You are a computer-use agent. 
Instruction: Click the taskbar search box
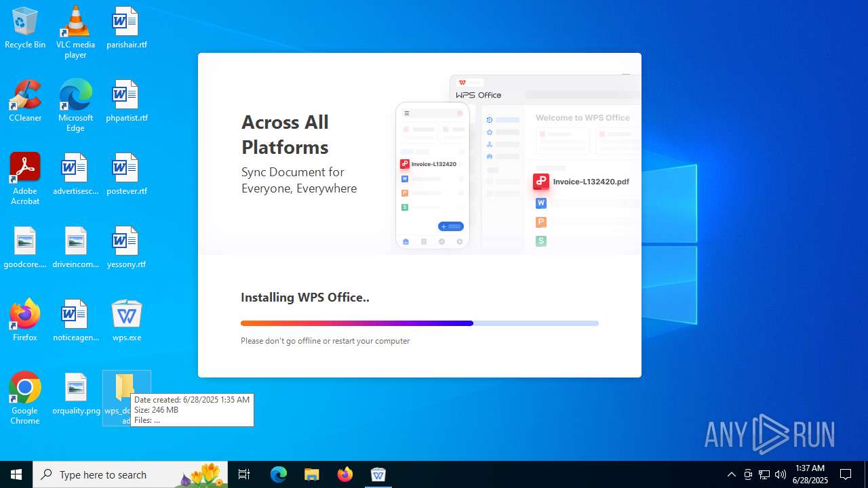click(x=129, y=474)
